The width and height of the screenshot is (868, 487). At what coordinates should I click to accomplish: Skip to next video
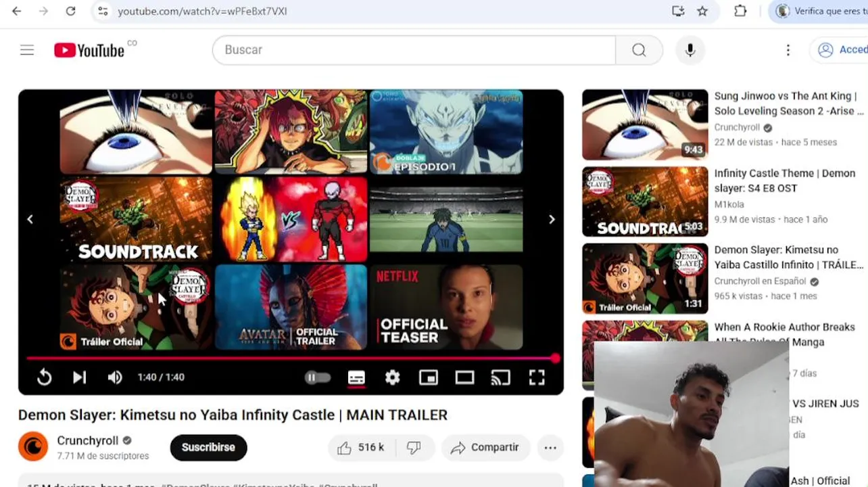[x=80, y=377]
